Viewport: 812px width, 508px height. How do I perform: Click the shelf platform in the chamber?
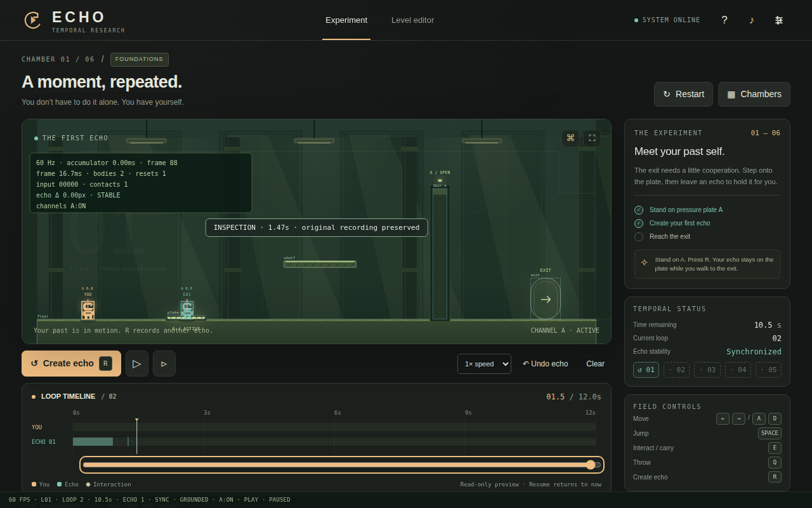pyautogui.click(x=320, y=264)
